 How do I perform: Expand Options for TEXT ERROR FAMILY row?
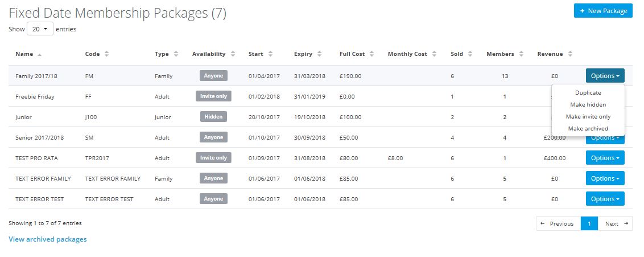click(x=605, y=178)
